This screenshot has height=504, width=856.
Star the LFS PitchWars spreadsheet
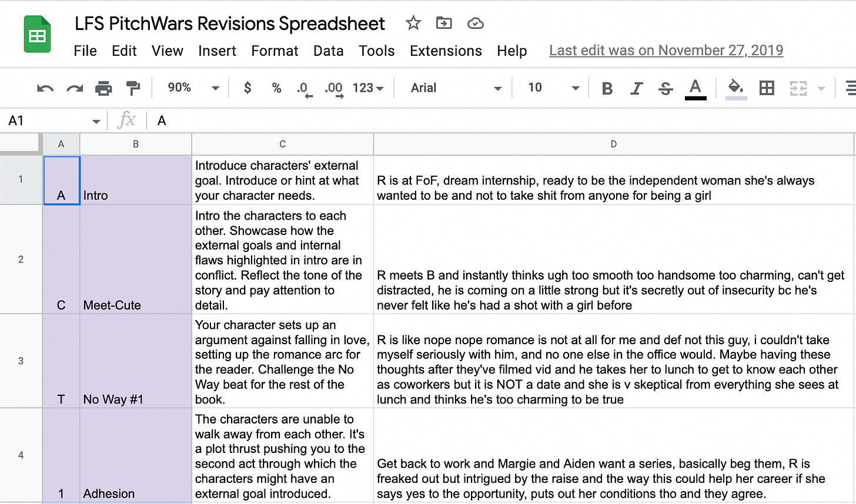413,23
